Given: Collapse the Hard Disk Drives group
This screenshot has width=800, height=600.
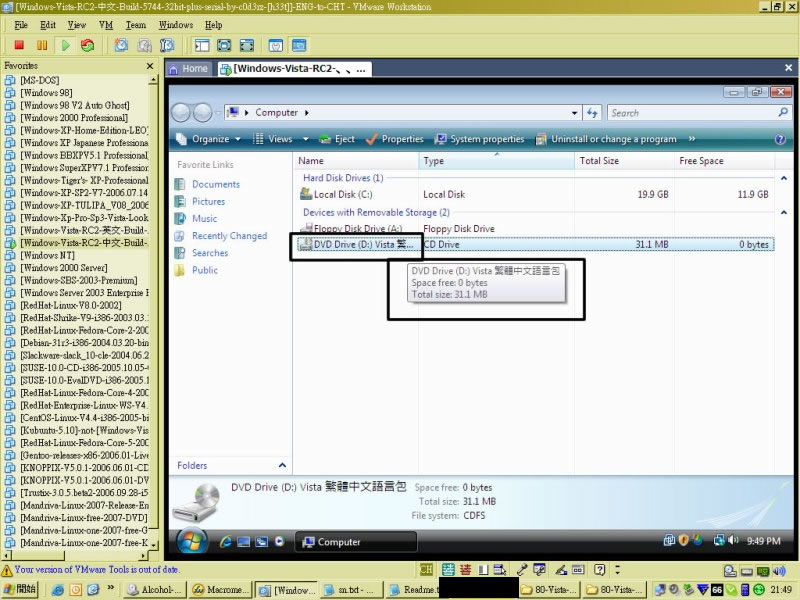Looking at the screenshot, I should point(784,178).
